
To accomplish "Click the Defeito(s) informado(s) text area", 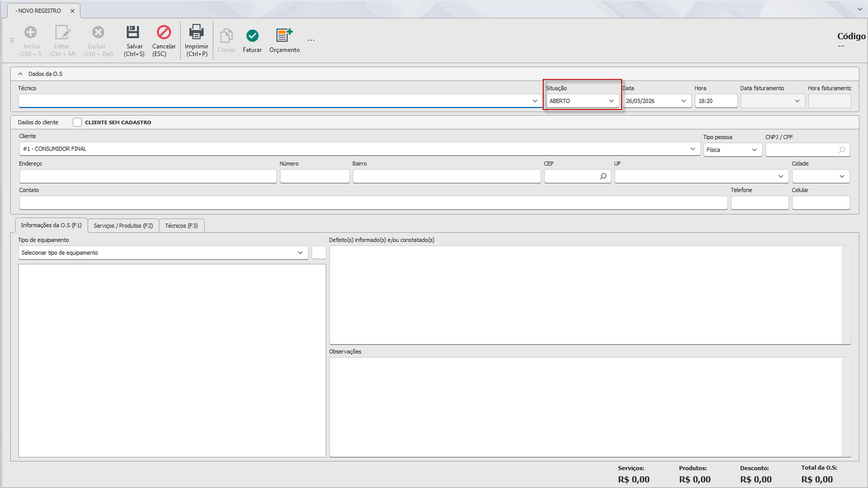I will [590, 295].
